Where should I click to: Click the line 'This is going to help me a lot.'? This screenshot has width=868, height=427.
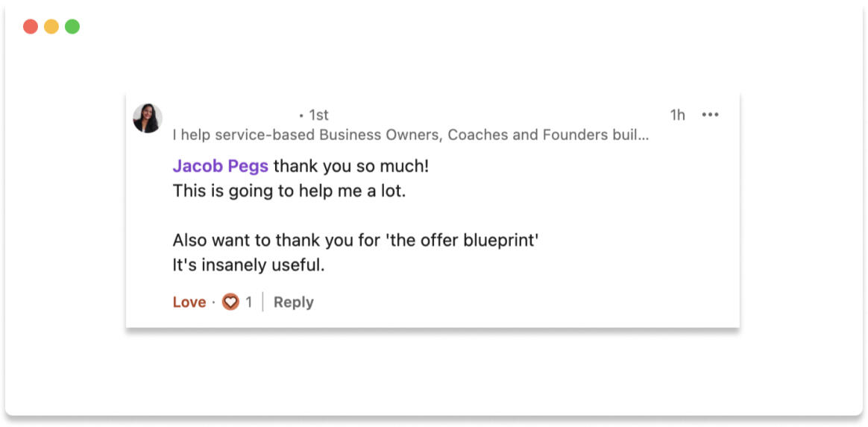(289, 191)
